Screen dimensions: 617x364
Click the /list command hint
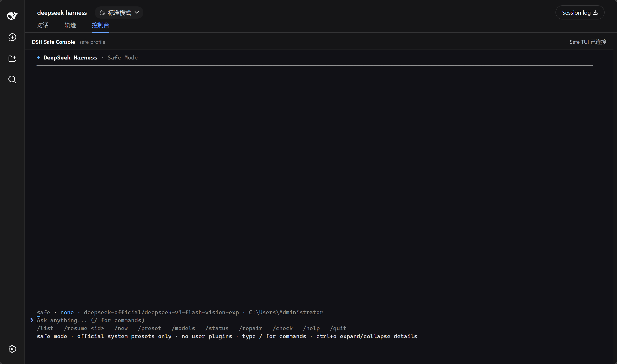click(45, 328)
